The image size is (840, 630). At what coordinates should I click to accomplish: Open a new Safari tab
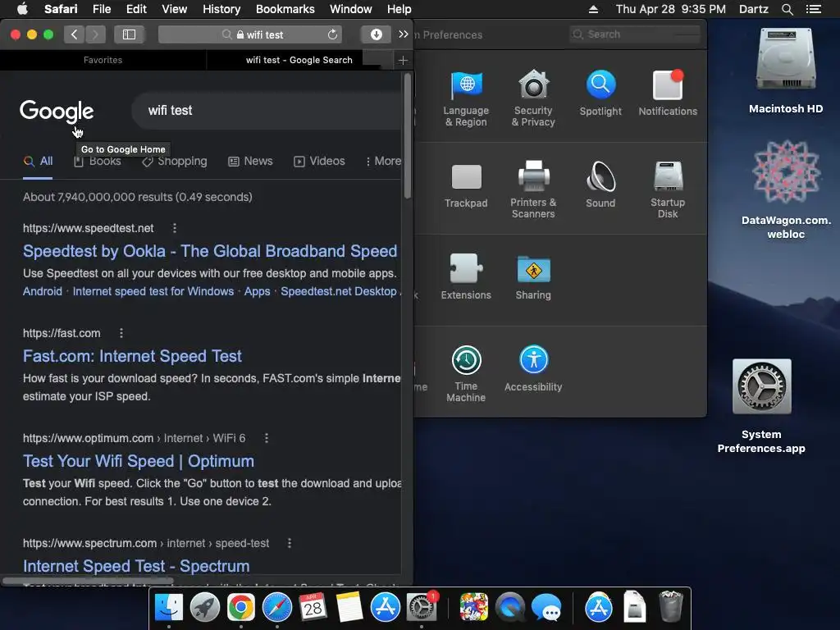click(403, 61)
